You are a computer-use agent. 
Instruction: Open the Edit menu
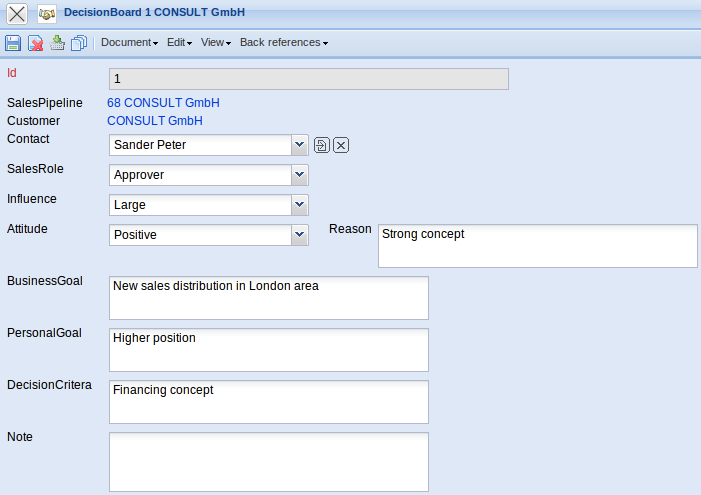tap(179, 43)
